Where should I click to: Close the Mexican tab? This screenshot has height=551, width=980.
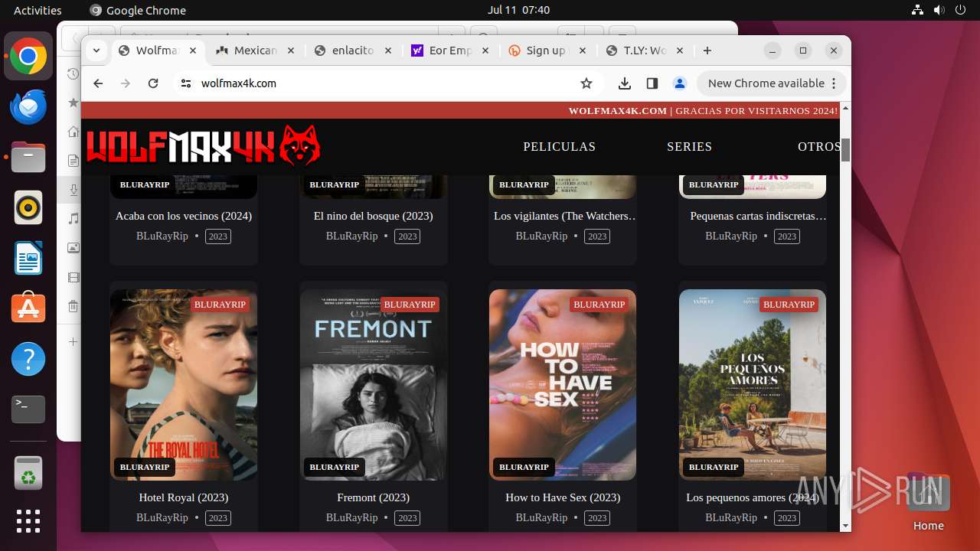point(290,51)
